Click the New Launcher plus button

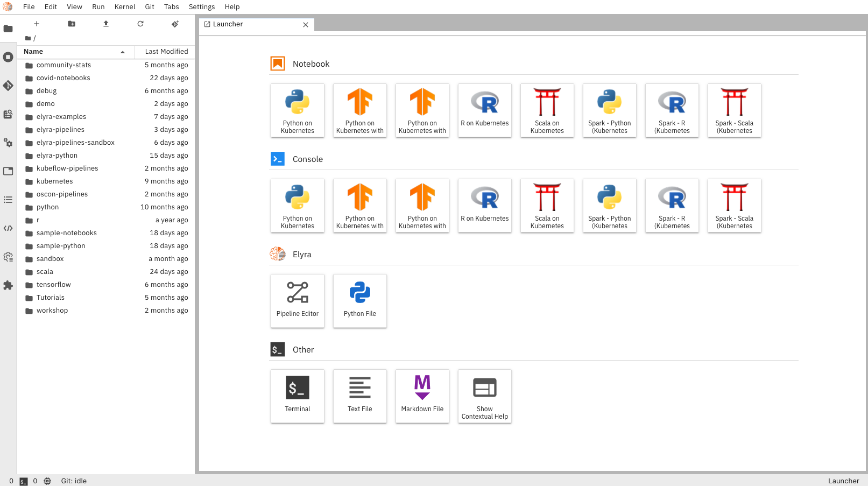pyautogui.click(x=37, y=24)
